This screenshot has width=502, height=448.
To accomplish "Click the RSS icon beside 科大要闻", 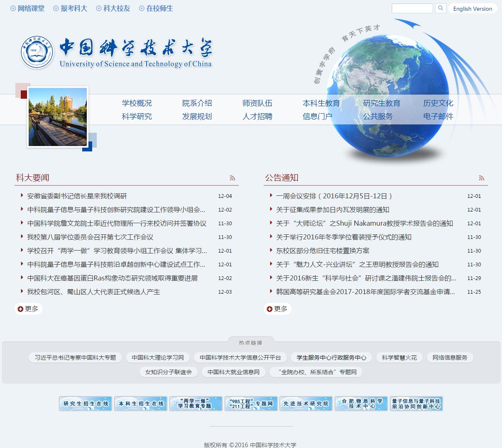I will [x=233, y=178].
